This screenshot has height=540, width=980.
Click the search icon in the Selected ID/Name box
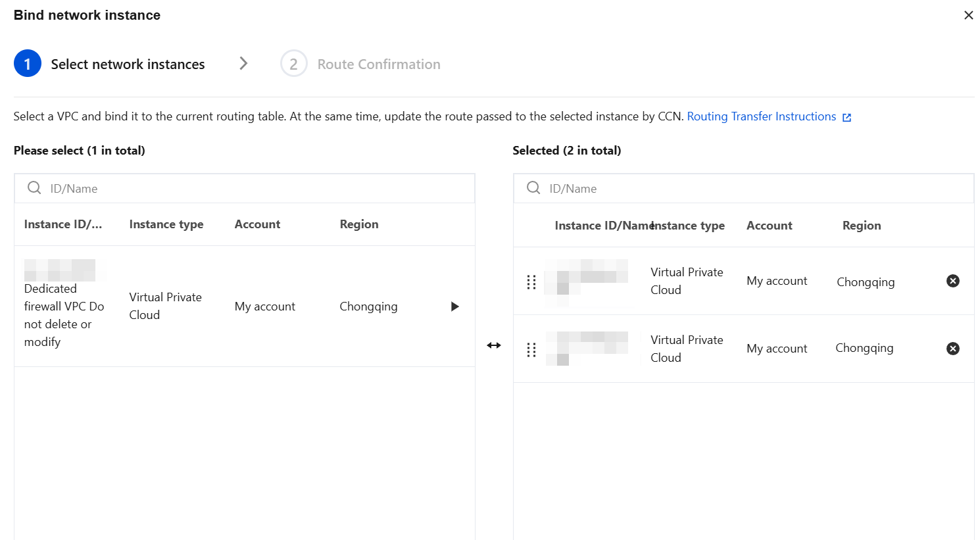(x=533, y=188)
